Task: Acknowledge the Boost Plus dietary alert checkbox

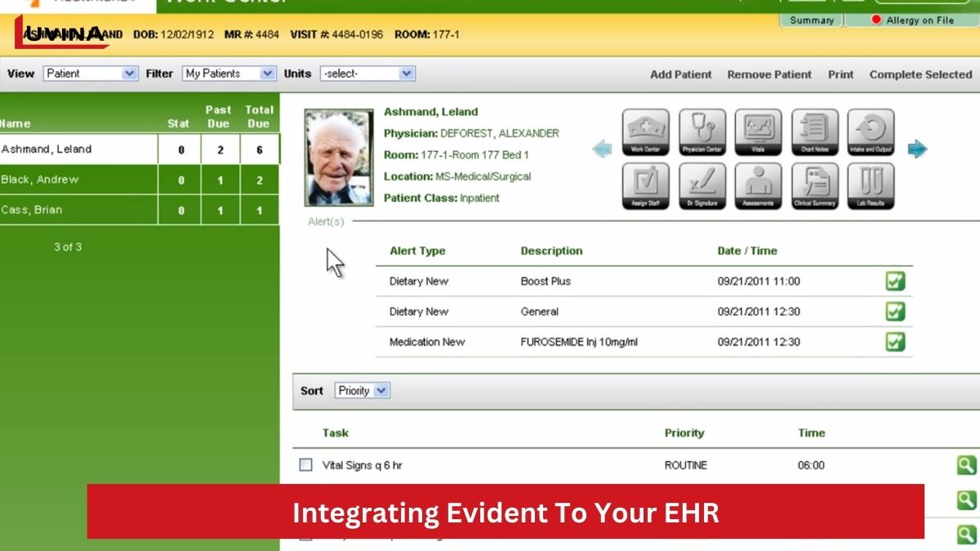Action: click(x=895, y=282)
